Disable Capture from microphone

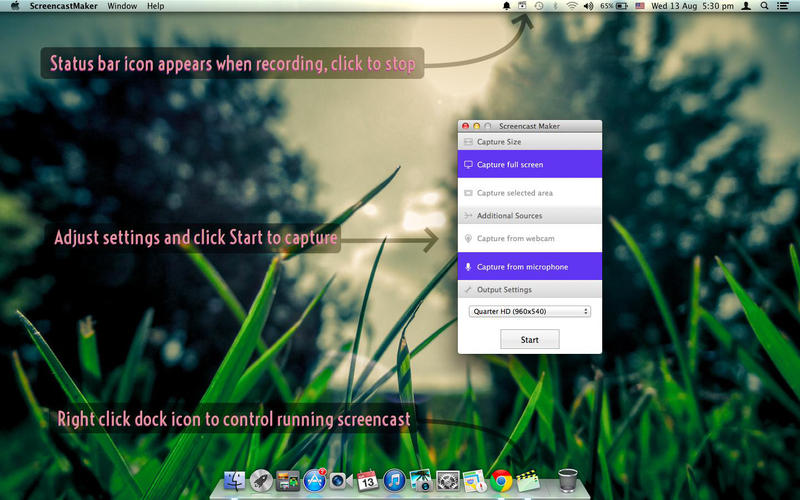(x=530, y=267)
